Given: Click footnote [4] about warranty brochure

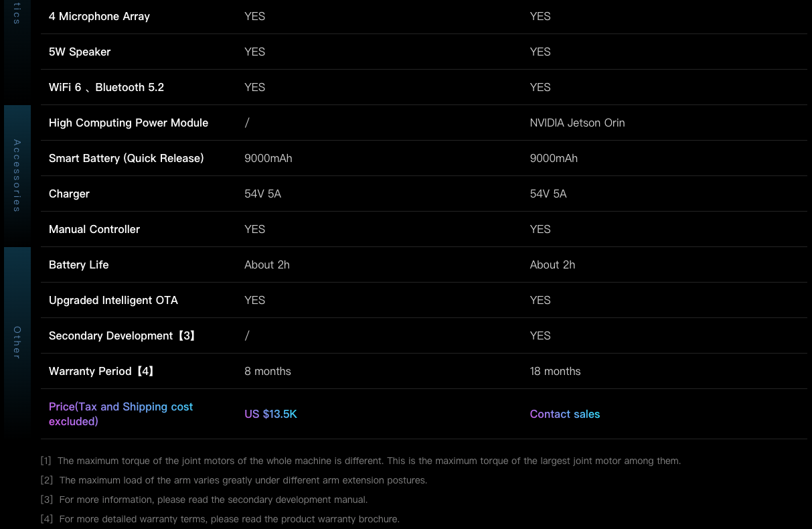Looking at the screenshot, I should coord(220,519).
